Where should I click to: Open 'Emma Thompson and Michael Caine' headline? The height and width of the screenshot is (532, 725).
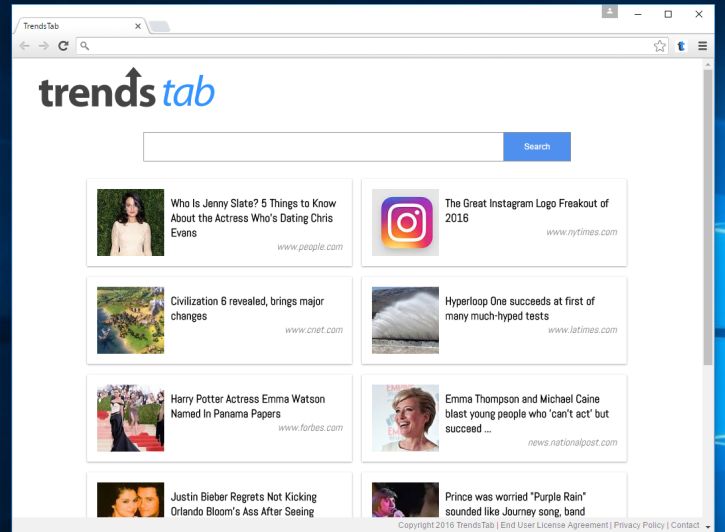527,414
